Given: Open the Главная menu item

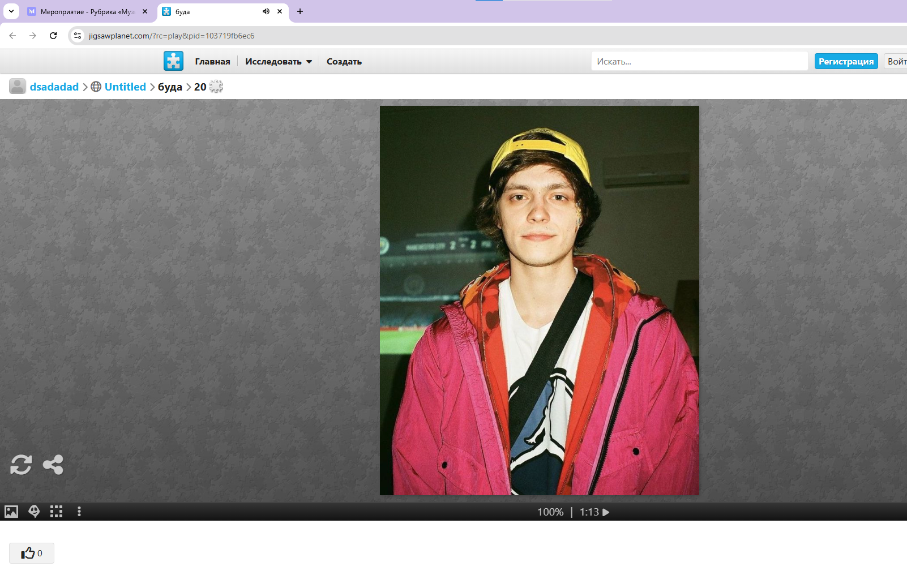Looking at the screenshot, I should [212, 62].
